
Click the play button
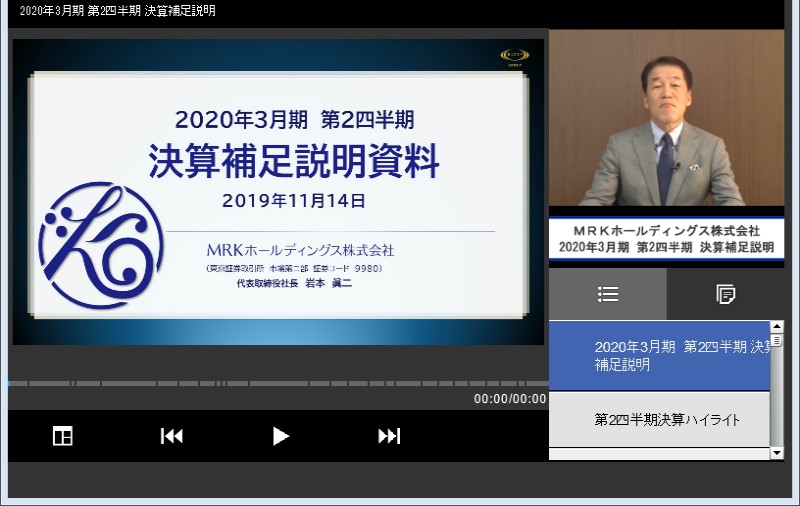280,436
